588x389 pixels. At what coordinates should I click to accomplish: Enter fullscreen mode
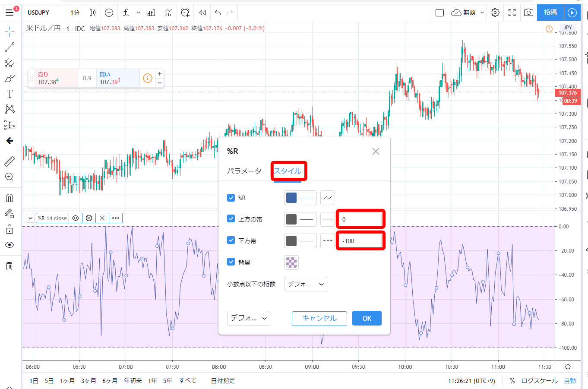(x=512, y=13)
